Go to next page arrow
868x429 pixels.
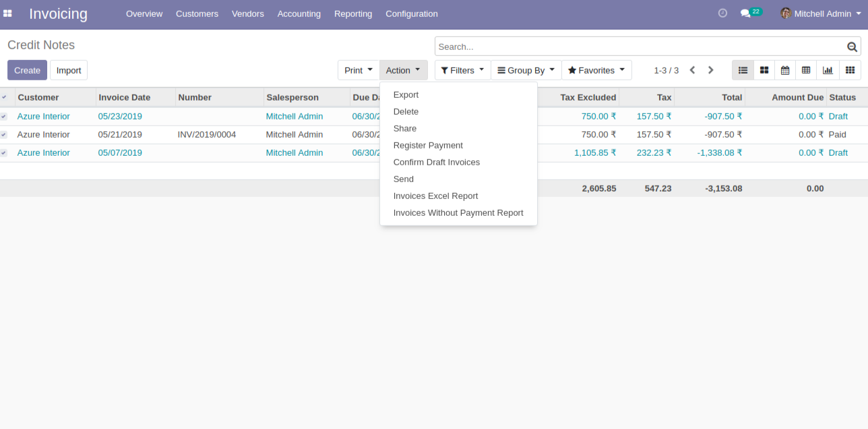pyautogui.click(x=710, y=70)
